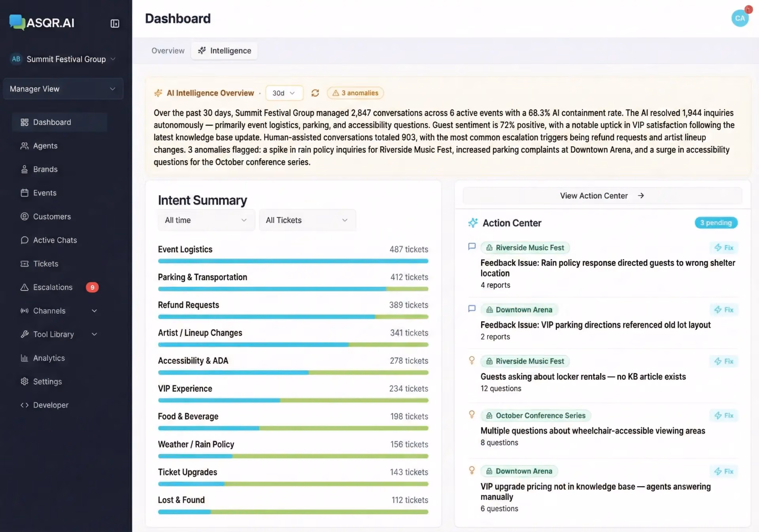Click the 3 anomalies badge
This screenshot has height=532, width=759.
(355, 93)
